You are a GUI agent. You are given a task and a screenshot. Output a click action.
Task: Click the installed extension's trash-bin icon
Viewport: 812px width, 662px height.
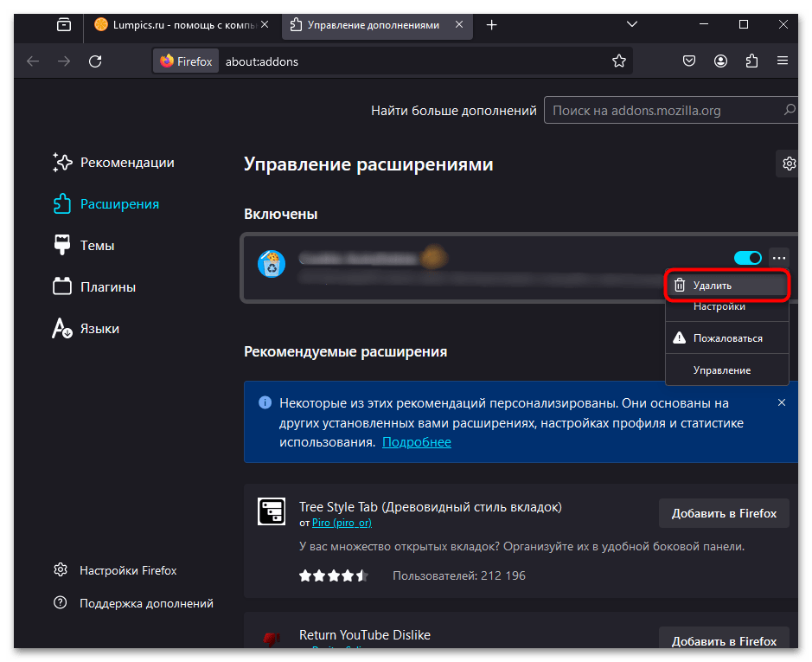272,264
